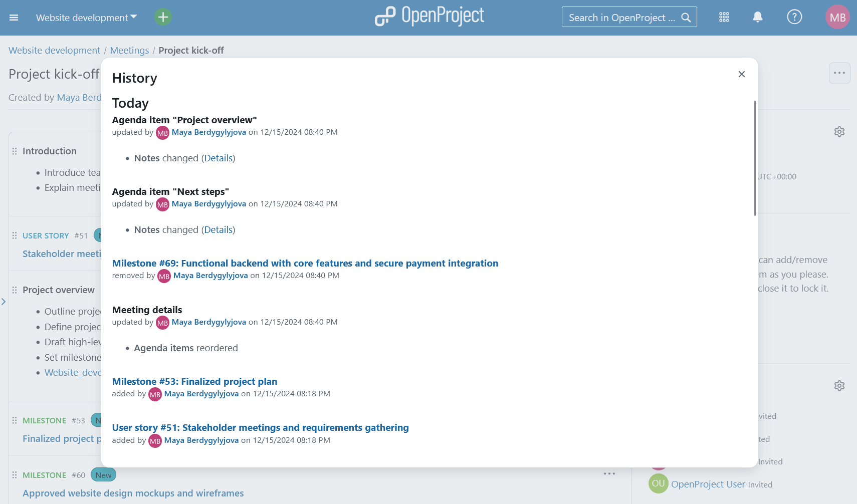
Task: Open the help question mark icon
Action: 794,17
